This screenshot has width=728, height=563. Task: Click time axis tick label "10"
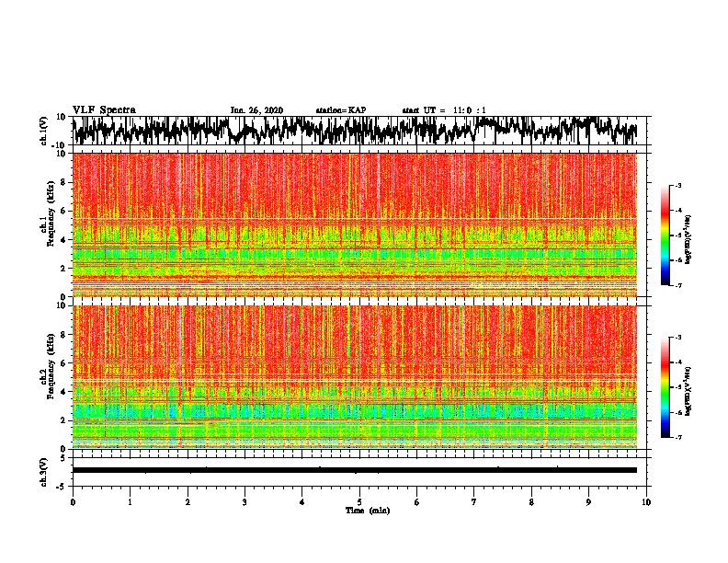tap(646, 502)
